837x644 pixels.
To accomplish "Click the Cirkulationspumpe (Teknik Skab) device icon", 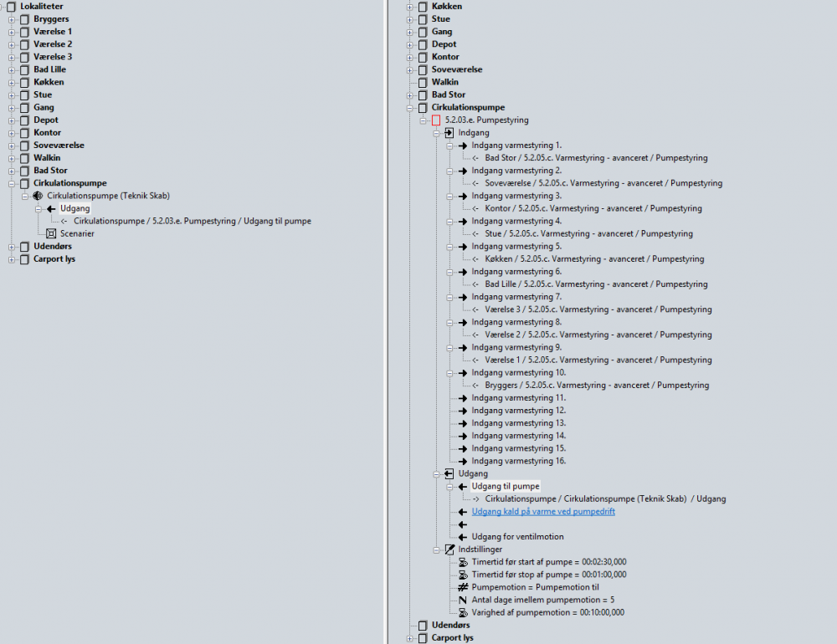I will pos(38,196).
